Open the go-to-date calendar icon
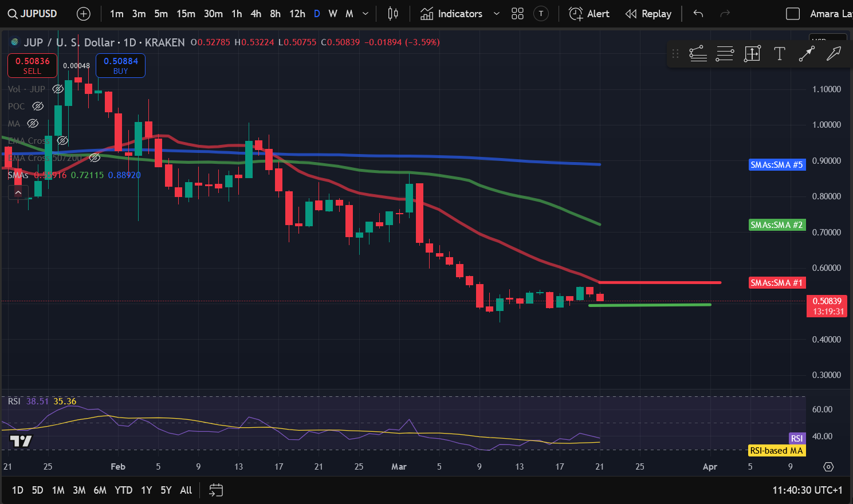The width and height of the screenshot is (853, 504). coord(215,490)
